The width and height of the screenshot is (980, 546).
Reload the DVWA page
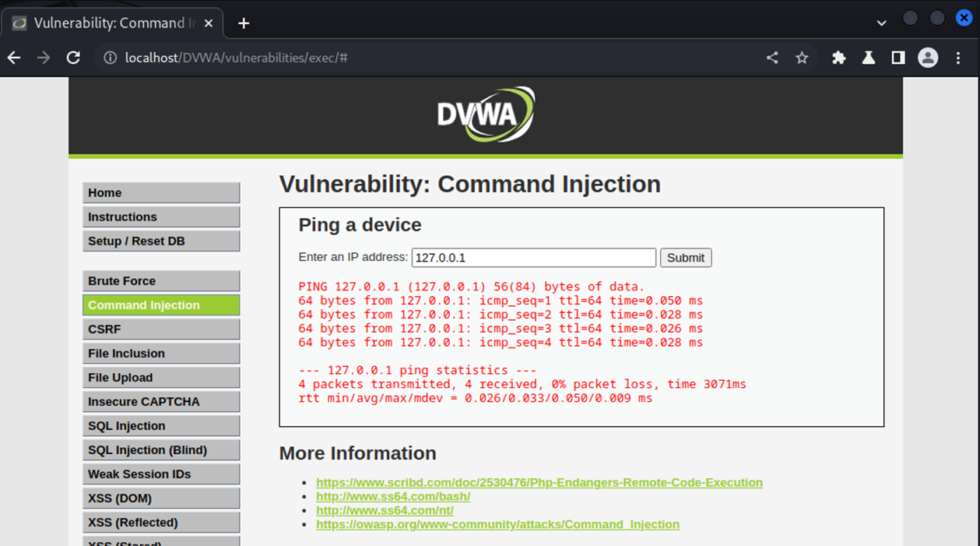tap(73, 58)
